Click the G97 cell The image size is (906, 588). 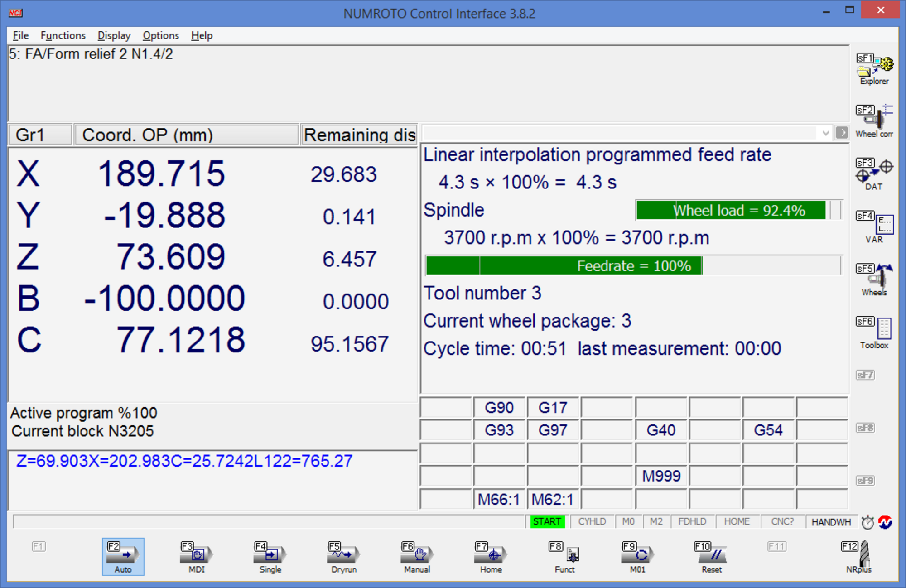coord(553,430)
